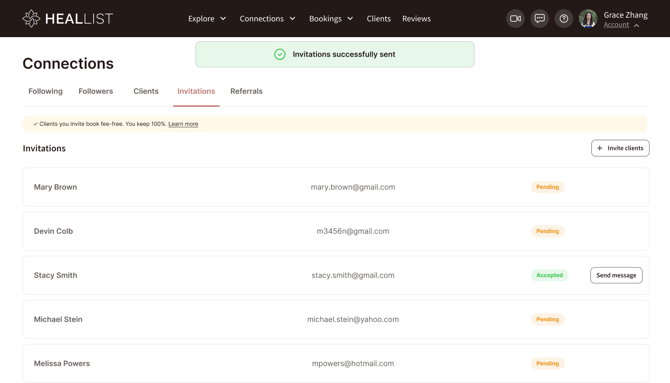
Task: Click the Stacy Smith name
Action: (x=56, y=275)
